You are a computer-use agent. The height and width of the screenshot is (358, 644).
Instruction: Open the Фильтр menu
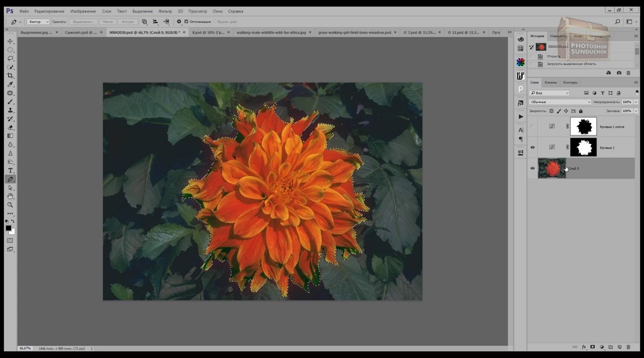pos(165,11)
